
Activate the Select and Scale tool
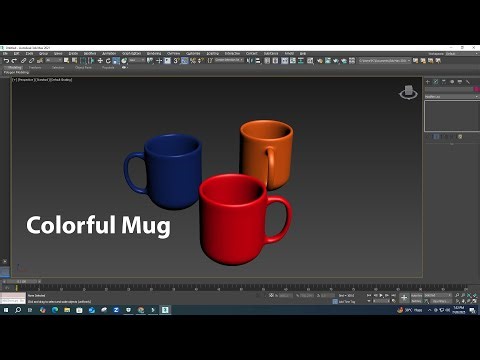tap(116, 61)
